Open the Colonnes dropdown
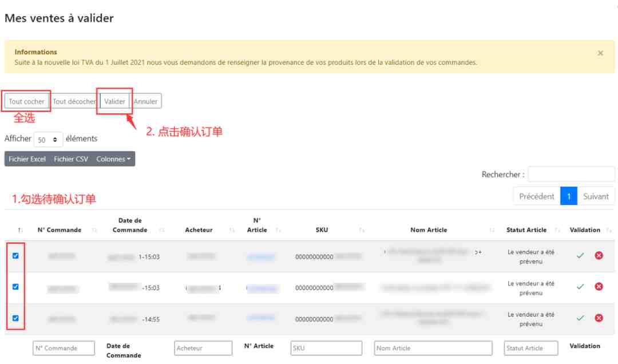 pos(113,159)
